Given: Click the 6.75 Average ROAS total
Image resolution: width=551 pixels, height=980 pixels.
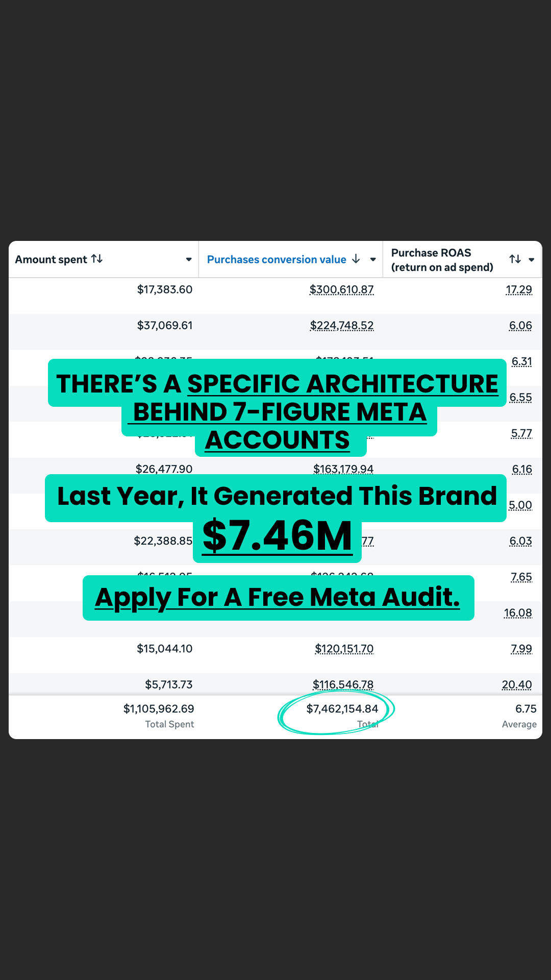Looking at the screenshot, I should point(526,708).
